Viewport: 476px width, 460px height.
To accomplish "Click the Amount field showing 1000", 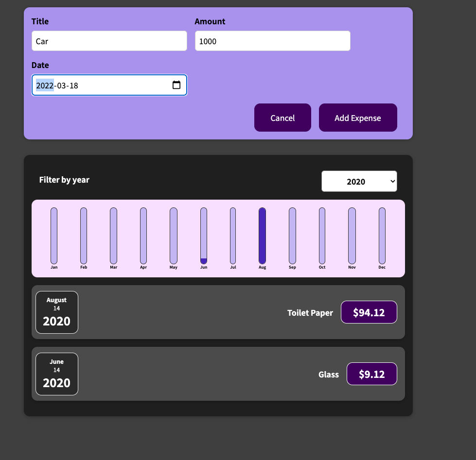I will [x=272, y=41].
